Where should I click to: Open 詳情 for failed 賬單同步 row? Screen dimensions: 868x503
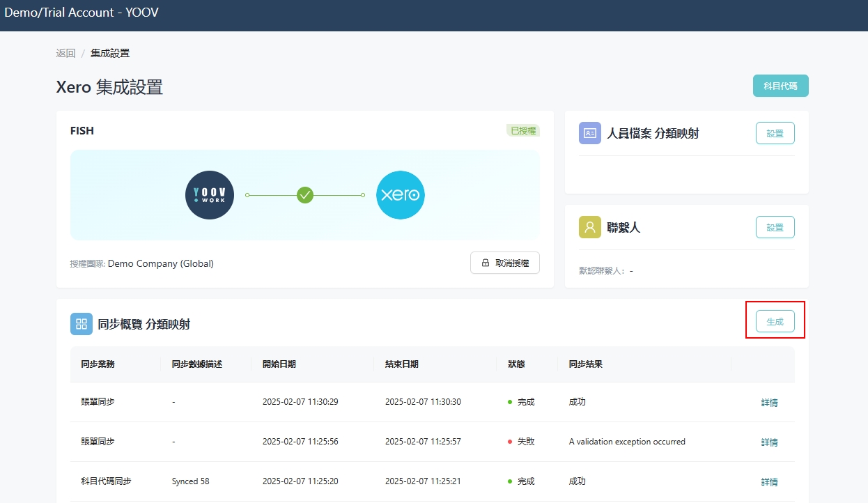pos(770,442)
